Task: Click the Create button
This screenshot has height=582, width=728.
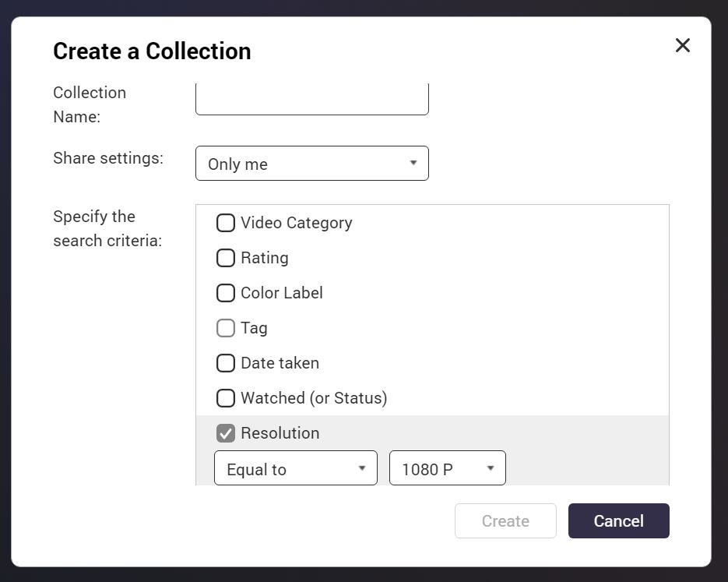Action: (505, 520)
